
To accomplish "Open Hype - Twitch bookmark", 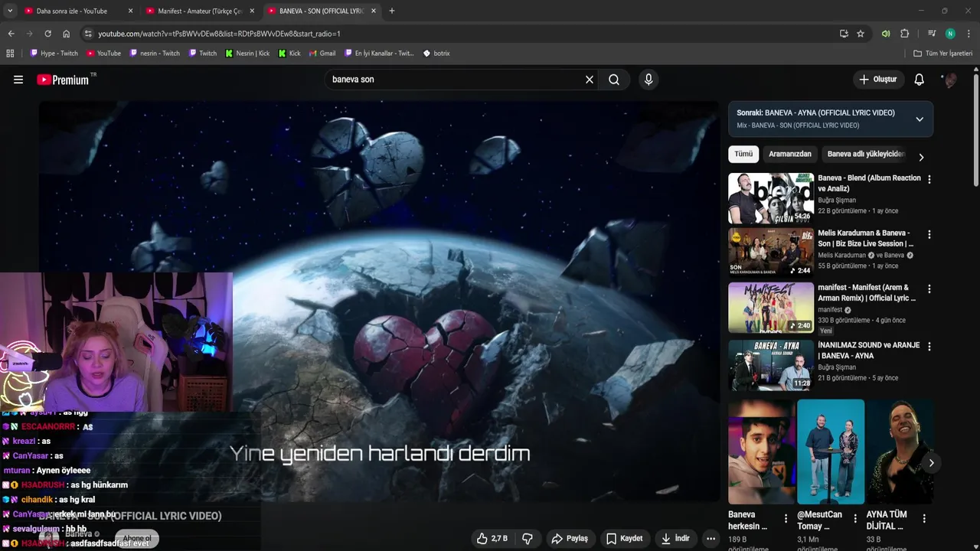I will pyautogui.click(x=54, y=54).
